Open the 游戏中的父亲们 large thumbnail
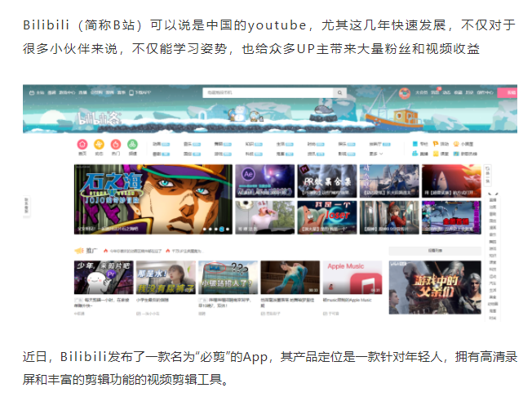Screen dimensions: 532x397 coord(435,288)
